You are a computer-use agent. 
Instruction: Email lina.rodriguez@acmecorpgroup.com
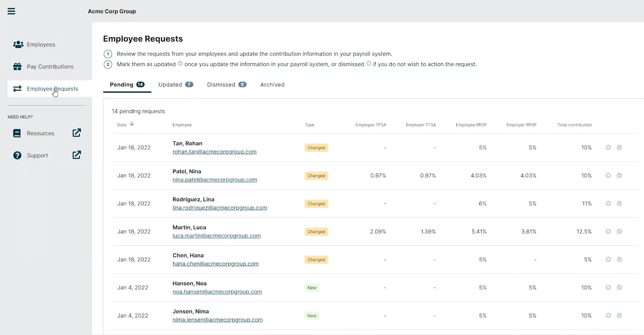(220, 208)
